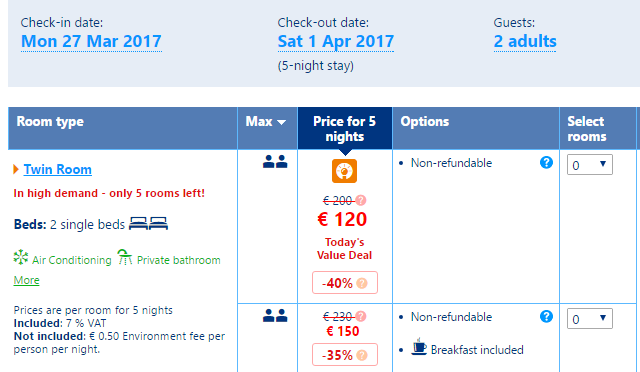Click the single beds icon
This screenshot has width=640, height=372.
pyautogui.click(x=148, y=223)
